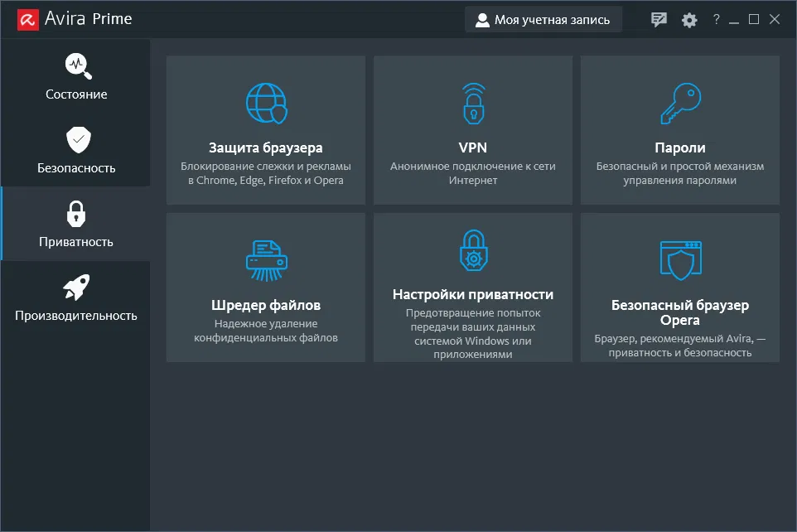Open Защита браузера title
The height and width of the screenshot is (532, 797).
(x=266, y=148)
